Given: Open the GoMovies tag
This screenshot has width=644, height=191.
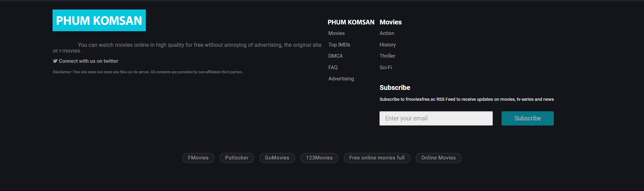Looking at the screenshot, I should tap(277, 158).
